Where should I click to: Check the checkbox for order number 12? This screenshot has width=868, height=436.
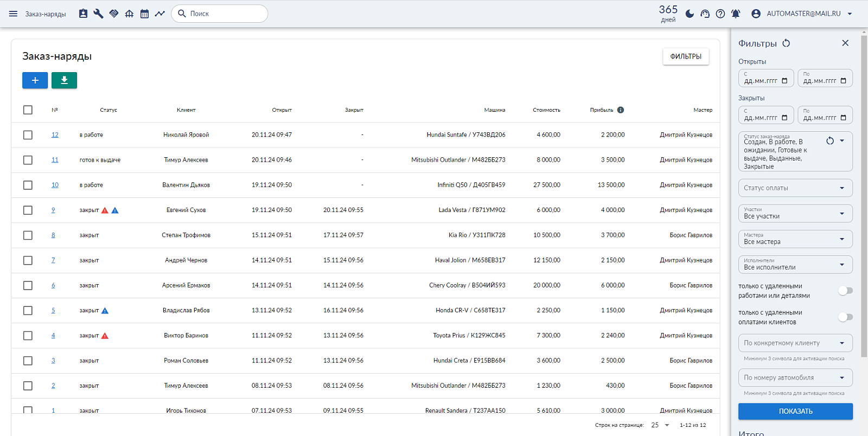click(x=28, y=135)
